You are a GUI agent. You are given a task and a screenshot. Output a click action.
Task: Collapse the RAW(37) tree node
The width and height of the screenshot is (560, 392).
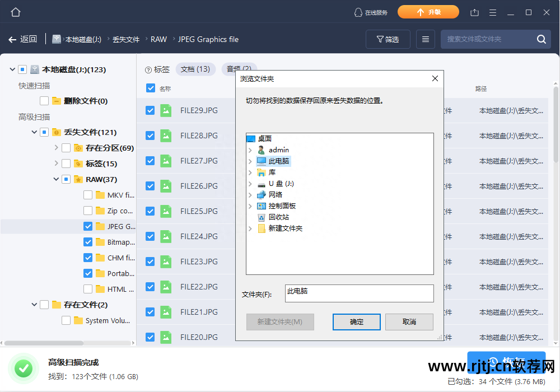pos(56,179)
